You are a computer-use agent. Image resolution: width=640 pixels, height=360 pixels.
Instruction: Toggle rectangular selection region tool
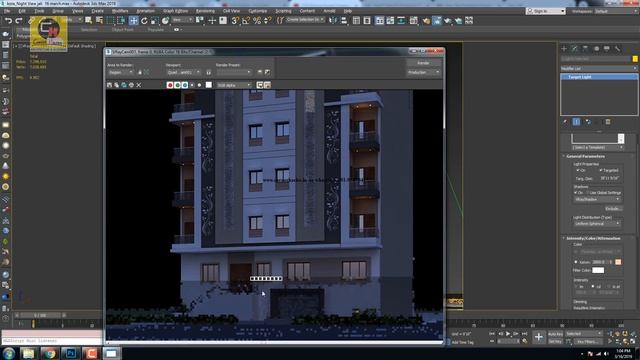(110, 20)
